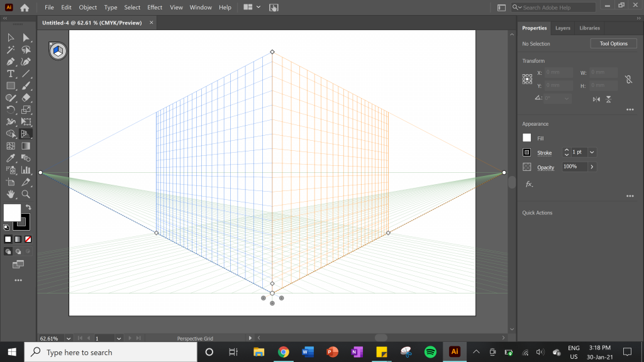Open the artboard number dropdown

coord(119,339)
